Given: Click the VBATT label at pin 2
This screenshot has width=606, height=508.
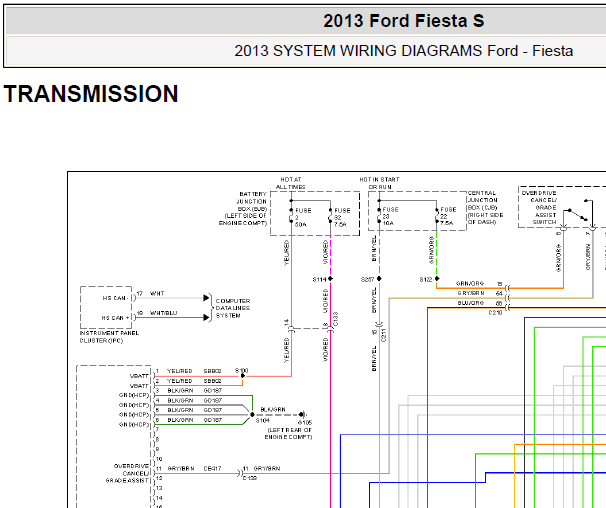Looking at the screenshot, I should coord(139,386).
